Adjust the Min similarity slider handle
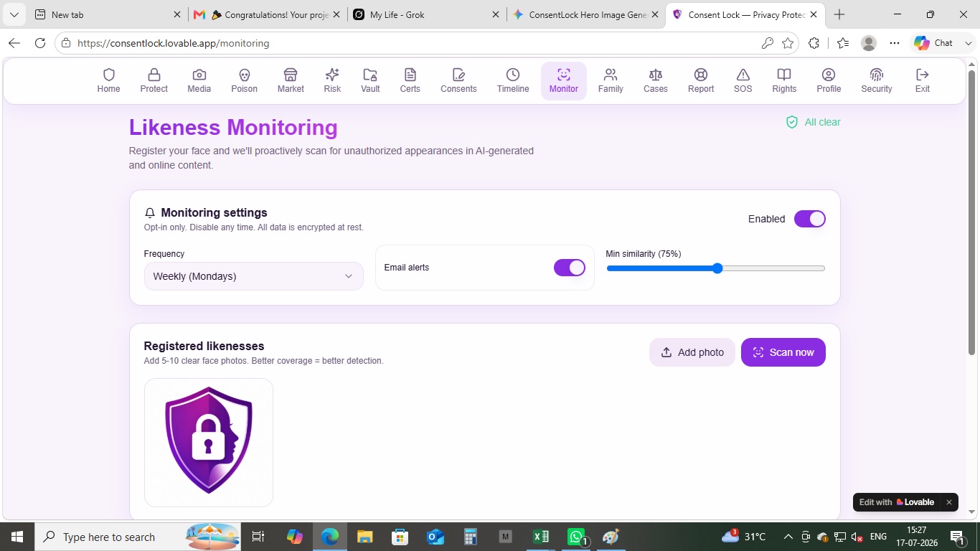980x551 pixels. 717,268
